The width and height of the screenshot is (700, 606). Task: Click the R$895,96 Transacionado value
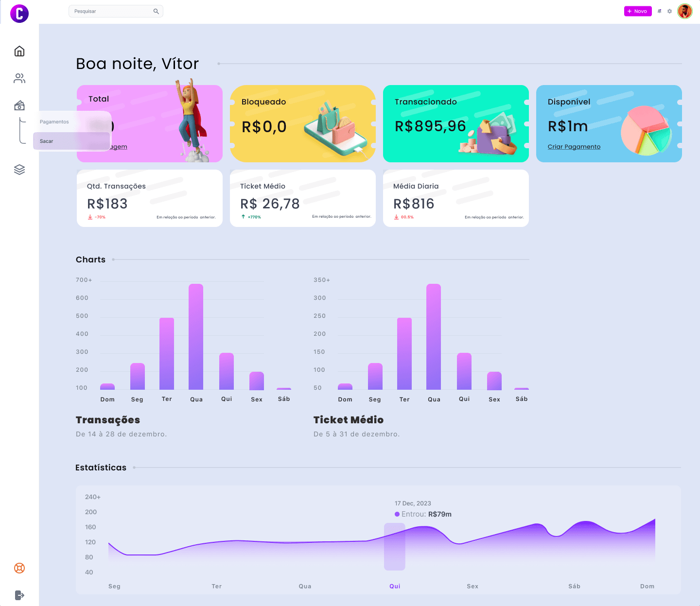(x=430, y=126)
